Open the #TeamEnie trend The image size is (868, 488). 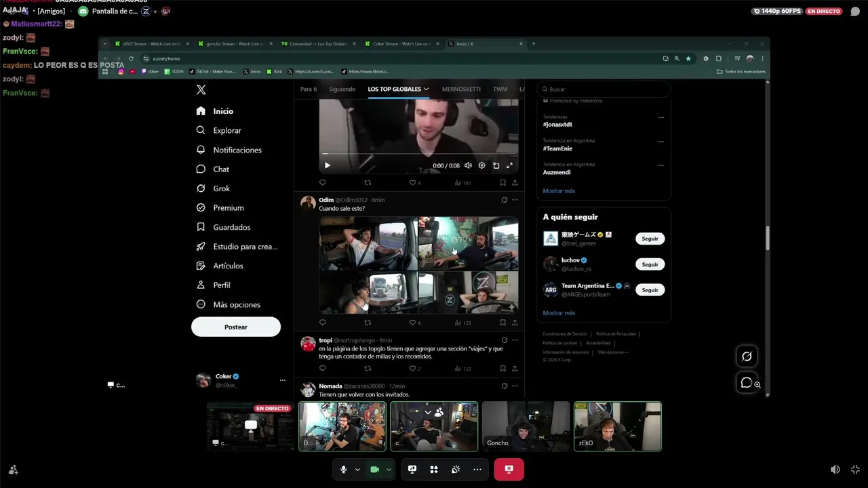point(557,148)
